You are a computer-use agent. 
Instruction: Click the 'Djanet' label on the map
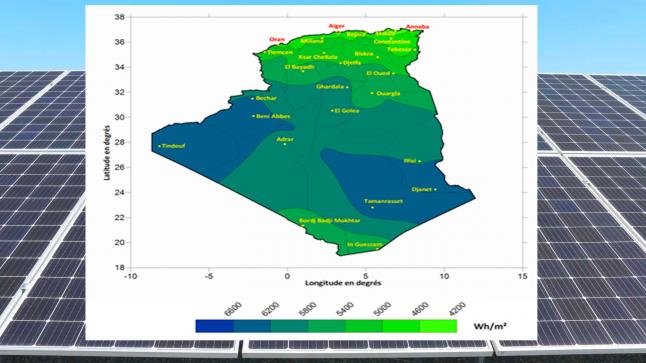(x=422, y=190)
